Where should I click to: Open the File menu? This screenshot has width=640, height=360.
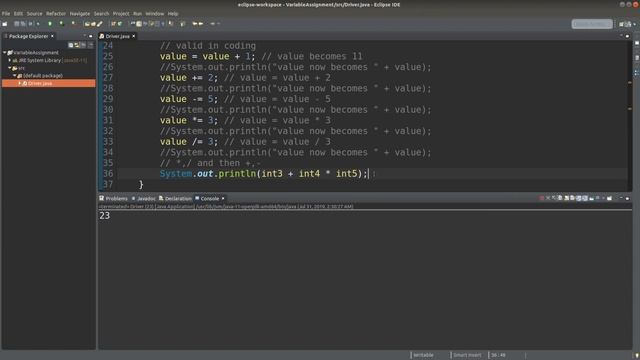[x=6, y=13]
